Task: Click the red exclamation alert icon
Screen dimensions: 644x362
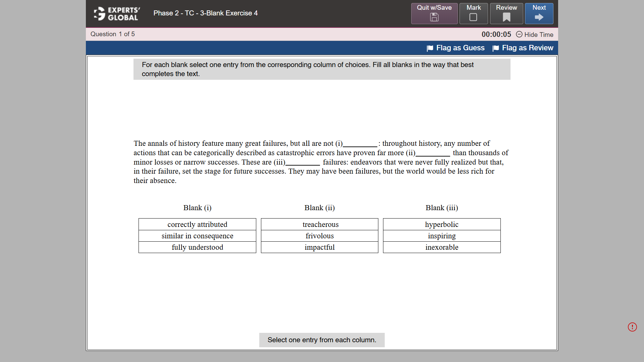Action: point(632,327)
